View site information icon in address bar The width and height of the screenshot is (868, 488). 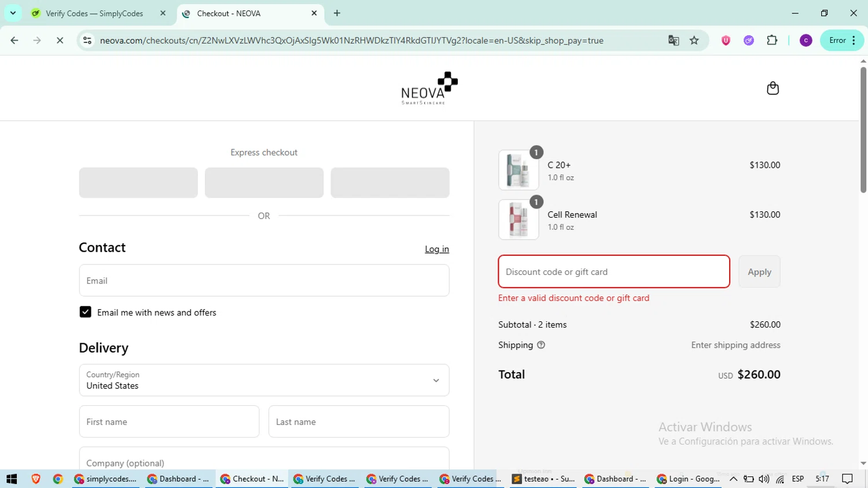point(87,41)
